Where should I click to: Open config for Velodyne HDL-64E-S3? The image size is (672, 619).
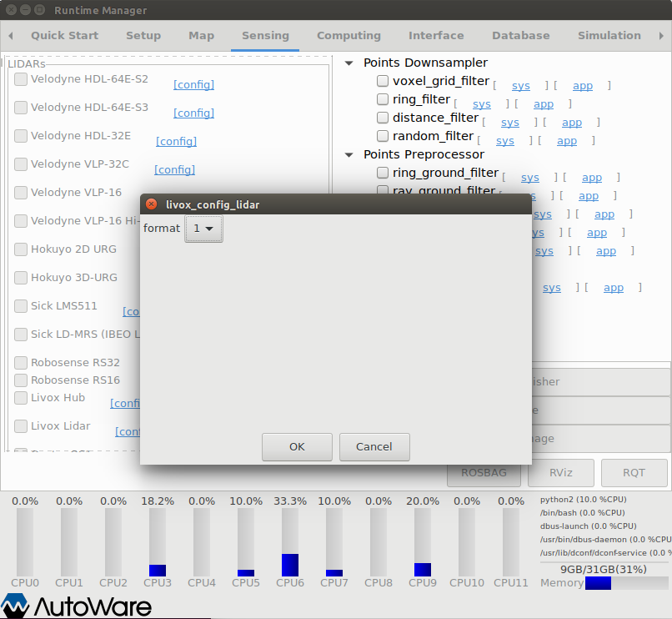(x=193, y=113)
